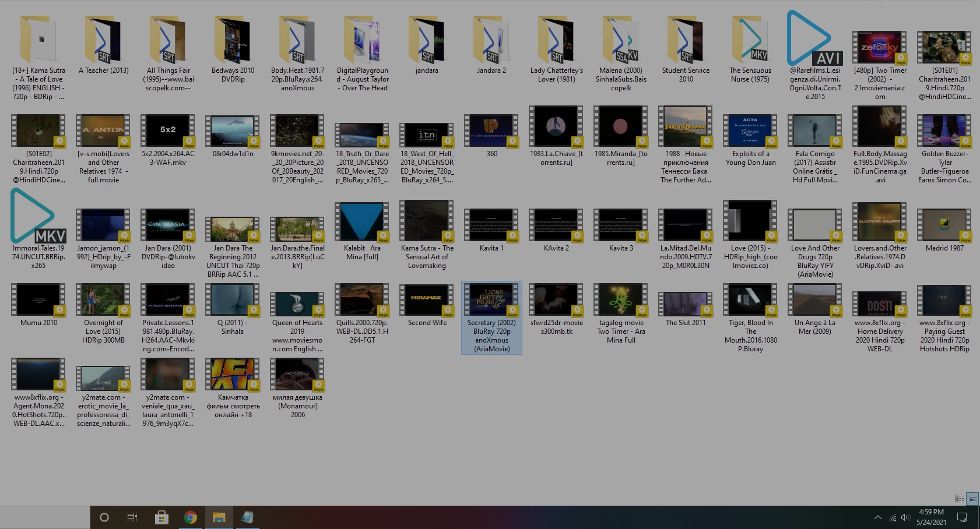Viewport: 980px width, 529px height.
Task: Launch Google Chrome from the taskbar
Action: 190,517
